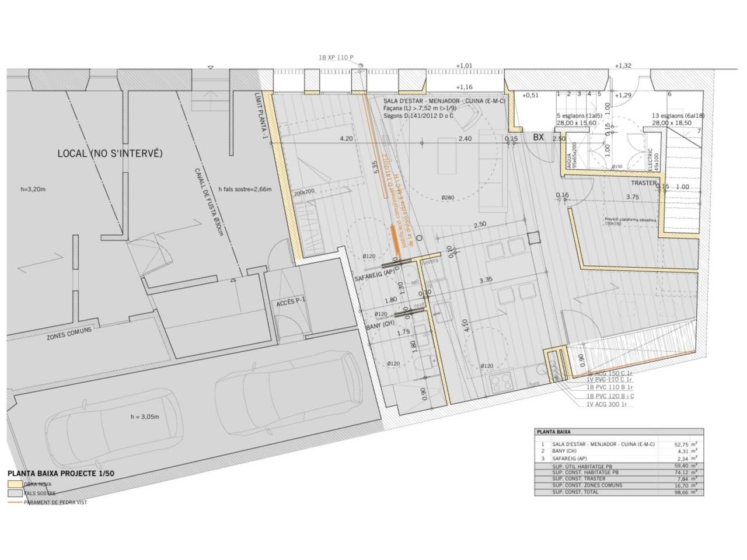
Task: Toggle the Ø280 circle annotation
Action: coord(447,198)
